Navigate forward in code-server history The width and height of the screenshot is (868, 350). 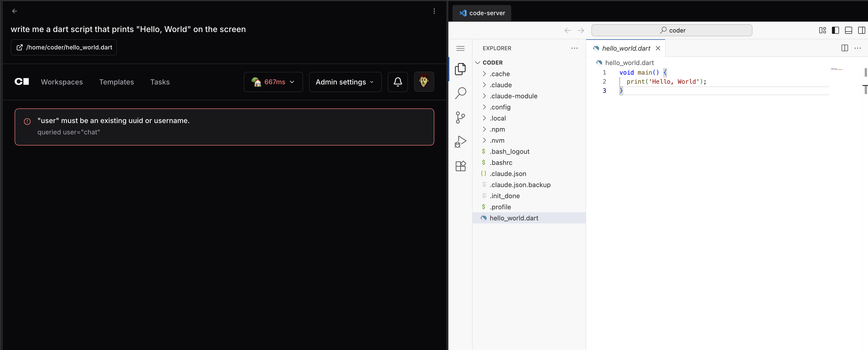pyautogui.click(x=581, y=30)
